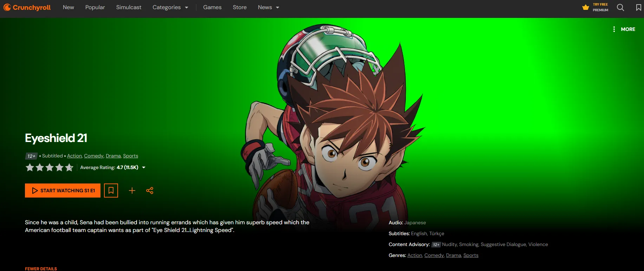Click the Sports genre link under title
Image resolution: width=644 pixels, height=271 pixels.
click(x=130, y=156)
